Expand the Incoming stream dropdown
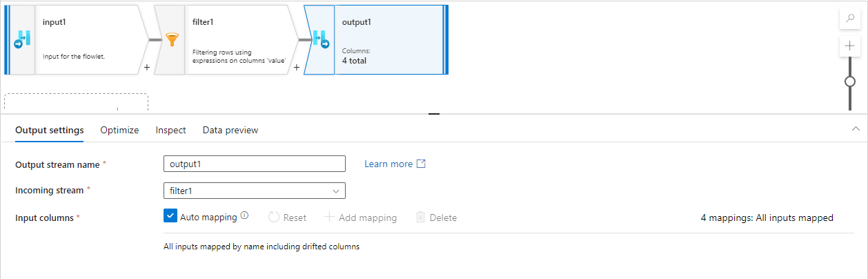The width and height of the screenshot is (868, 279). (336, 191)
